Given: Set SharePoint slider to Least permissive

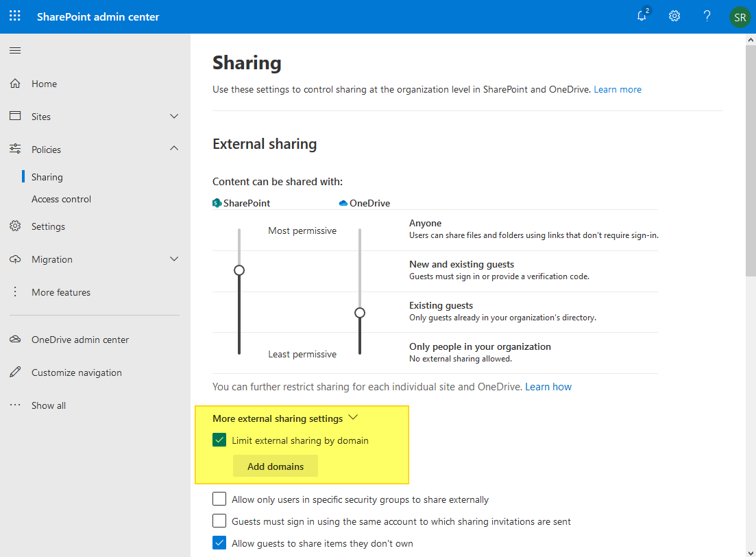Looking at the screenshot, I should point(239,353).
